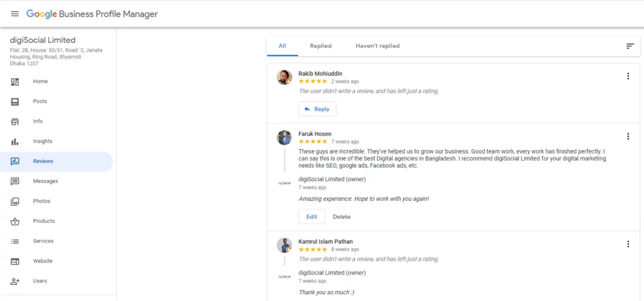Click the Website icon in sidebar
Screen dimensions: 644x301
tap(15, 261)
